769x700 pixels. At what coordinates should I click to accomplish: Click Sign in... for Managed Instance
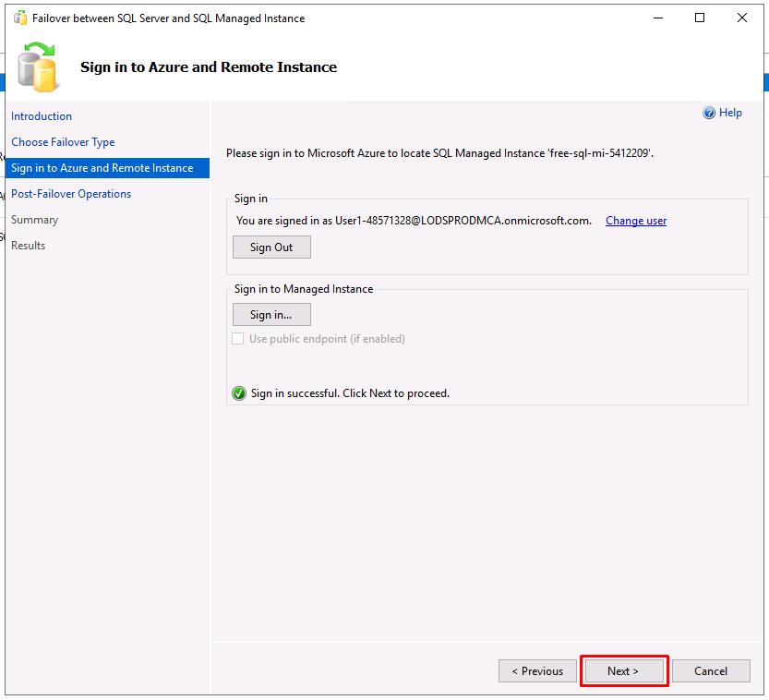click(x=271, y=314)
